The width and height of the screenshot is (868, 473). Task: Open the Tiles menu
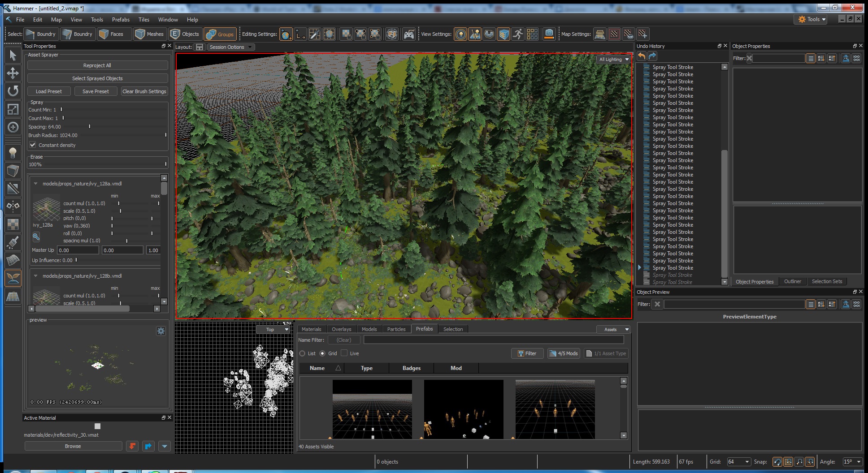click(x=144, y=20)
